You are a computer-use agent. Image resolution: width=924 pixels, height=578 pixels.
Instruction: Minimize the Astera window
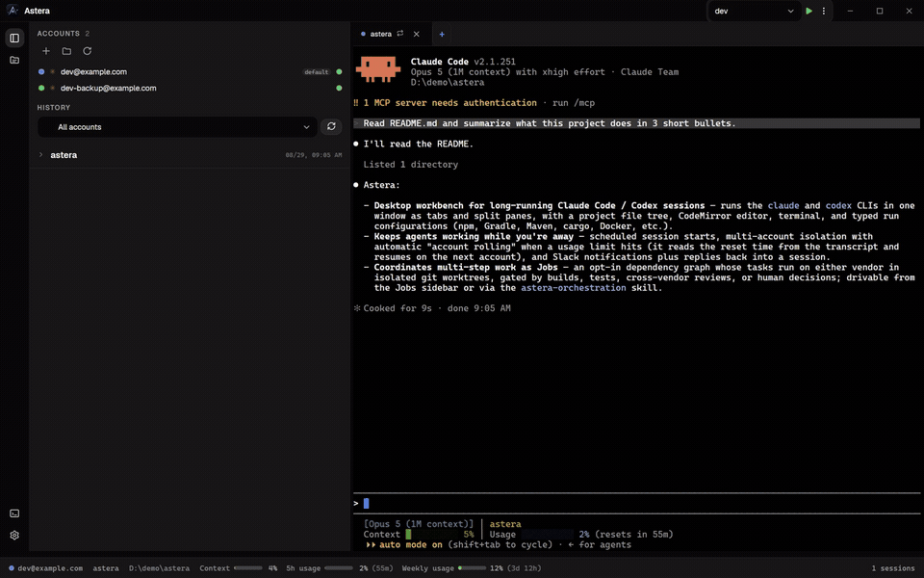850,11
